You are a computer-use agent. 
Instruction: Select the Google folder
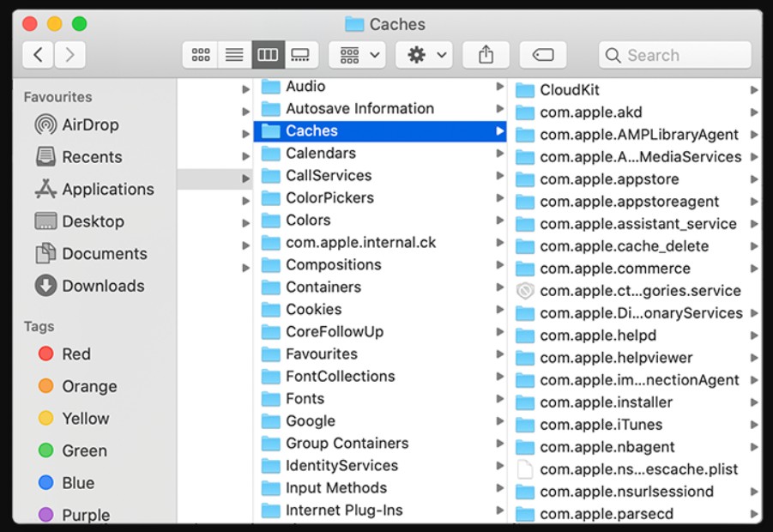pyautogui.click(x=313, y=420)
